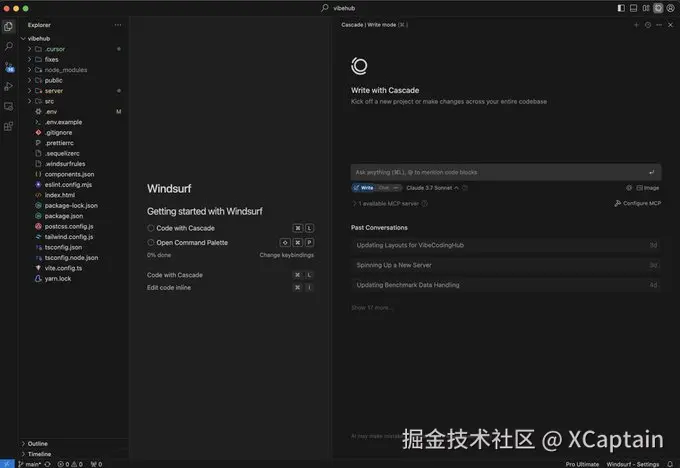This screenshot has height=468, width=680.
Task: Open Cascade settings gear icon beside Image
Action: 629,188
